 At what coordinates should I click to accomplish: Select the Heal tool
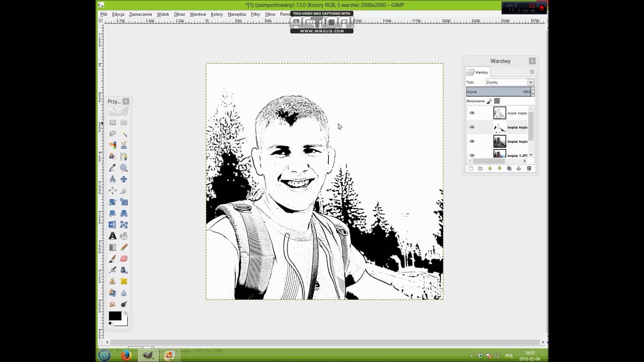pos(124,282)
